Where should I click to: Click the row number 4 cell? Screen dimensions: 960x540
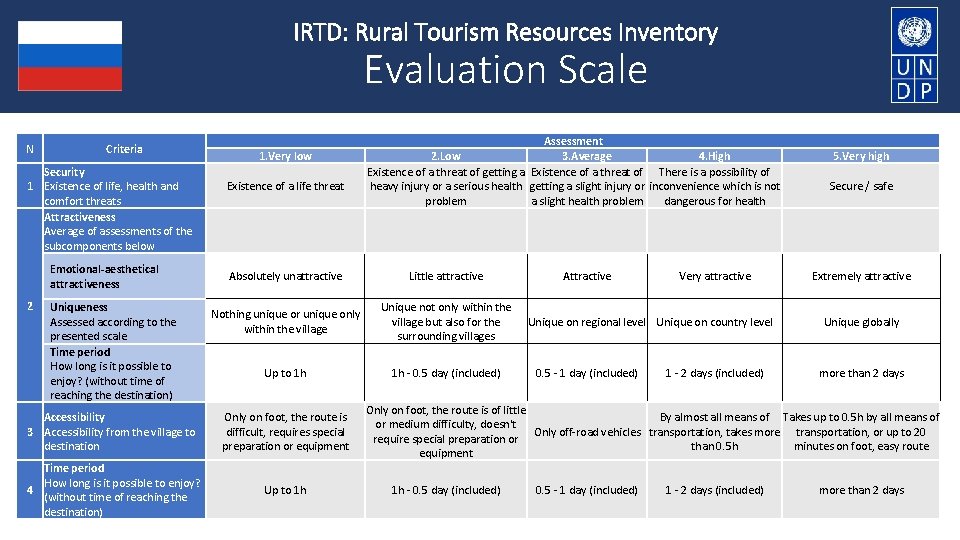[x=29, y=490]
